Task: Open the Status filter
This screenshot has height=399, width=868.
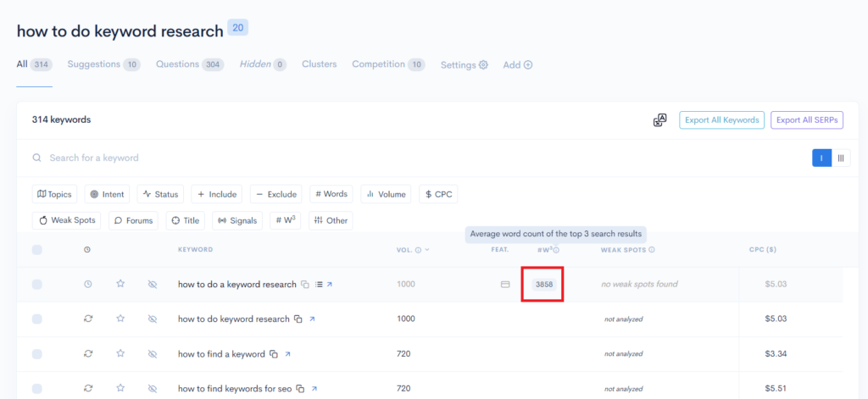Action: (160, 194)
